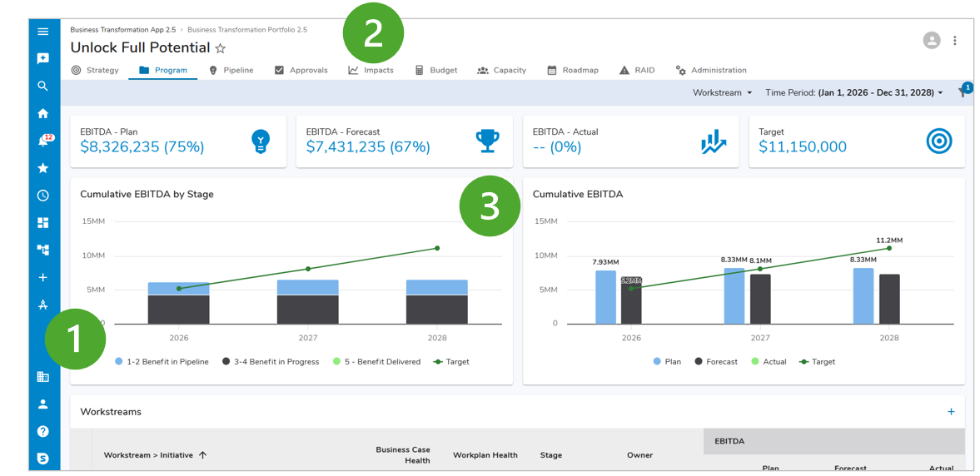The image size is (980, 476).
Task: Open help question mark icon
Action: [43, 431]
